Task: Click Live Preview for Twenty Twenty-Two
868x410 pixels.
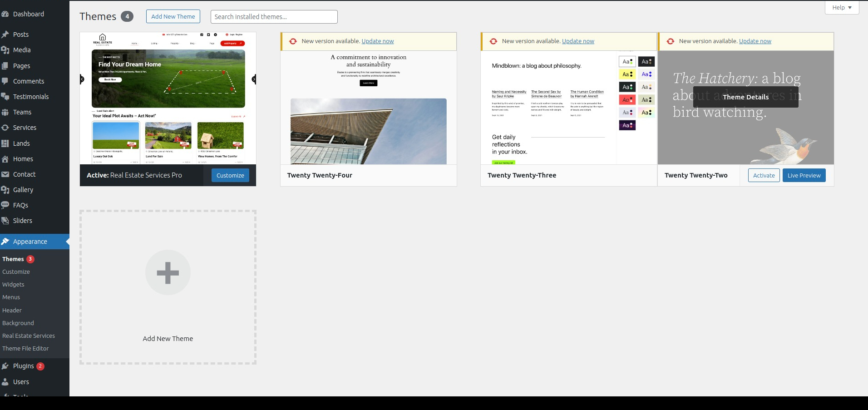Action: (x=804, y=175)
